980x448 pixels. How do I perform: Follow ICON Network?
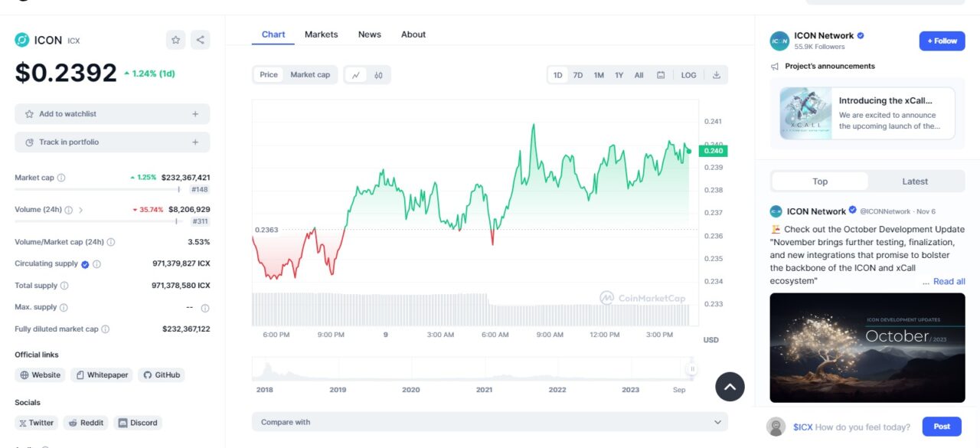tap(942, 41)
